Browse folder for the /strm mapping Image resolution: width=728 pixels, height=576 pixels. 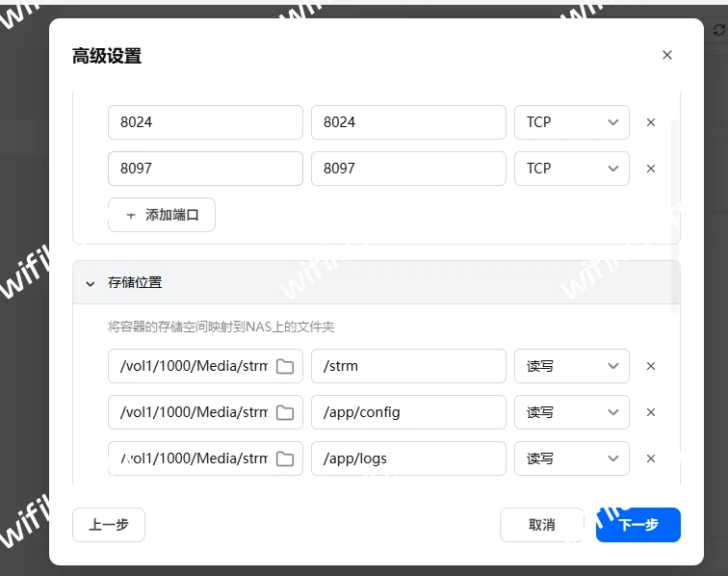285,366
